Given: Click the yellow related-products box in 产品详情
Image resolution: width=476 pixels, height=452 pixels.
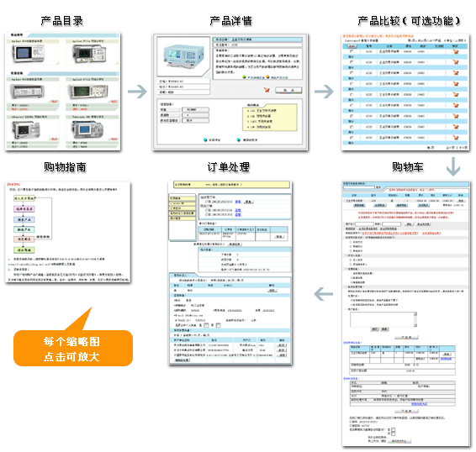Looking at the screenshot, I should [270, 118].
